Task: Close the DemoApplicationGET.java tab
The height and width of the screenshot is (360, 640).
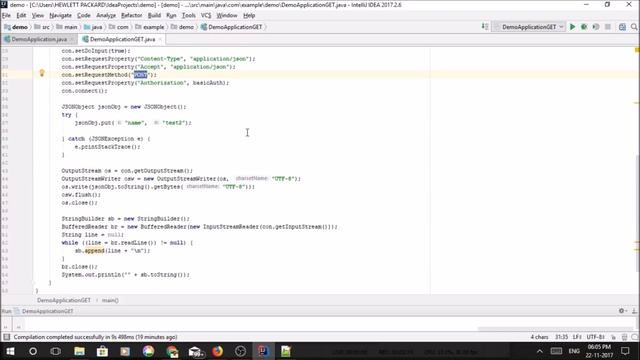Action: pyautogui.click(x=160, y=39)
